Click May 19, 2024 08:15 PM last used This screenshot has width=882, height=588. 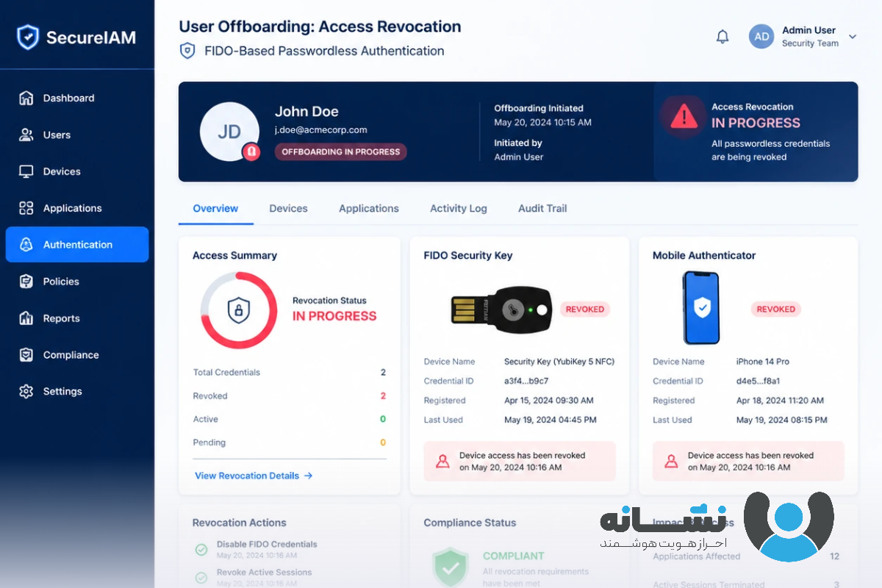click(x=782, y=420)
